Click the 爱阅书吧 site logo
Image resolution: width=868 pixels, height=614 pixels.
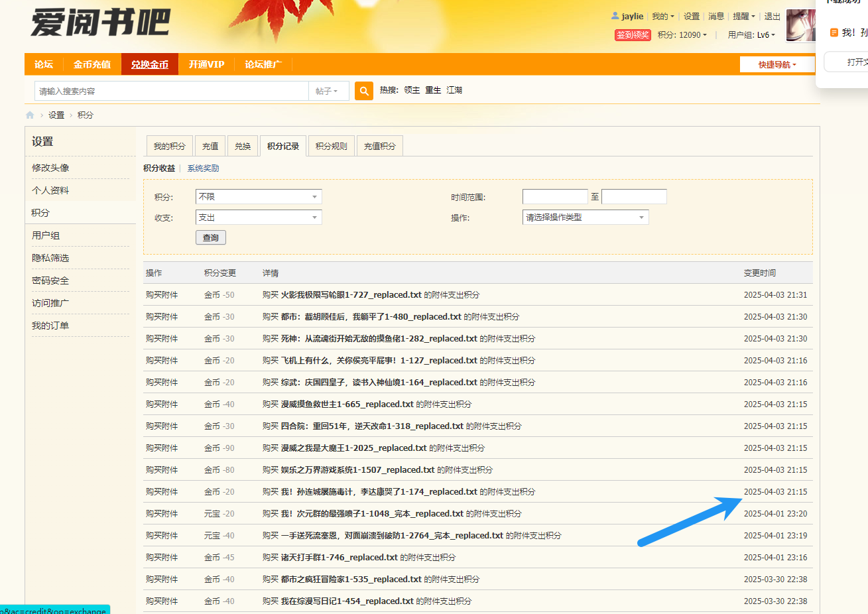tap(101, 23)
